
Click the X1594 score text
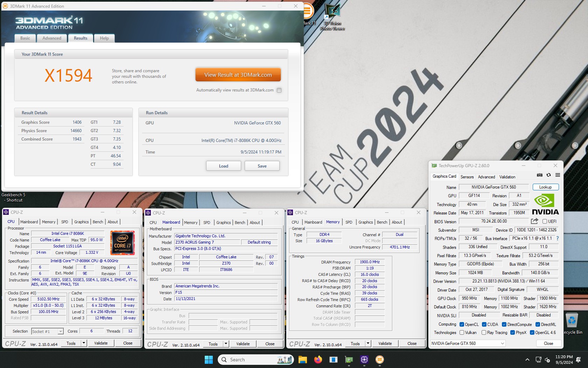[69, 75]
